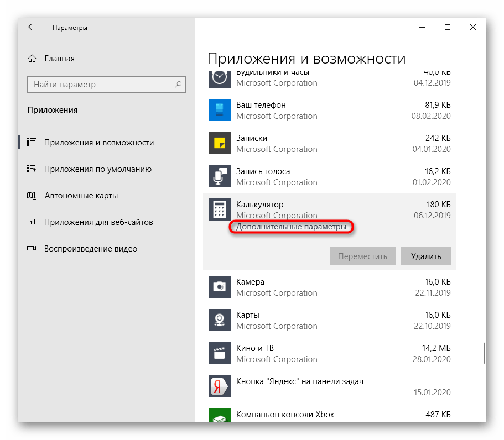Click the Запись голоса microphone icon
The width and height of the screenshot is (504, 440).
click(219, 176)
